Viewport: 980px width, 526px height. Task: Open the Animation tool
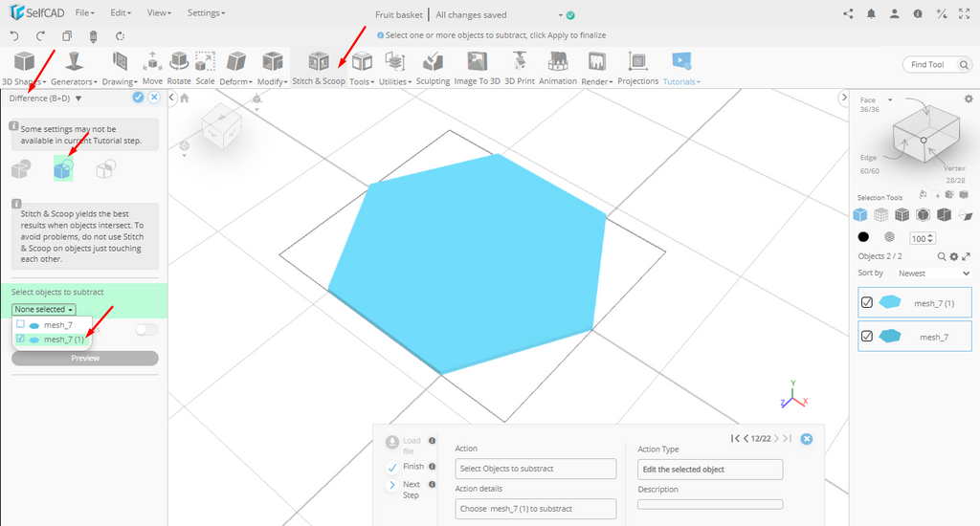557,67
